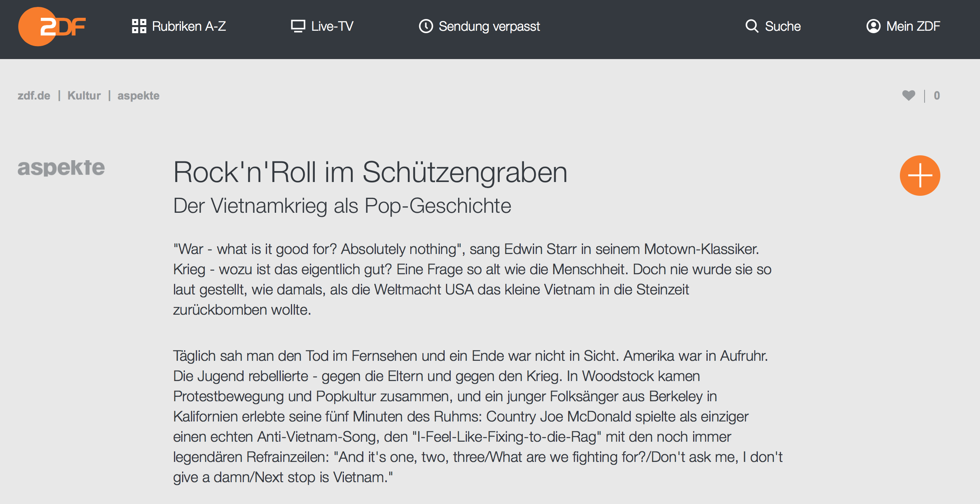Image resolution: width=980 pixels, height=504 pixels.
Task: Click the ZDF logo
Action: click(52, 27)
